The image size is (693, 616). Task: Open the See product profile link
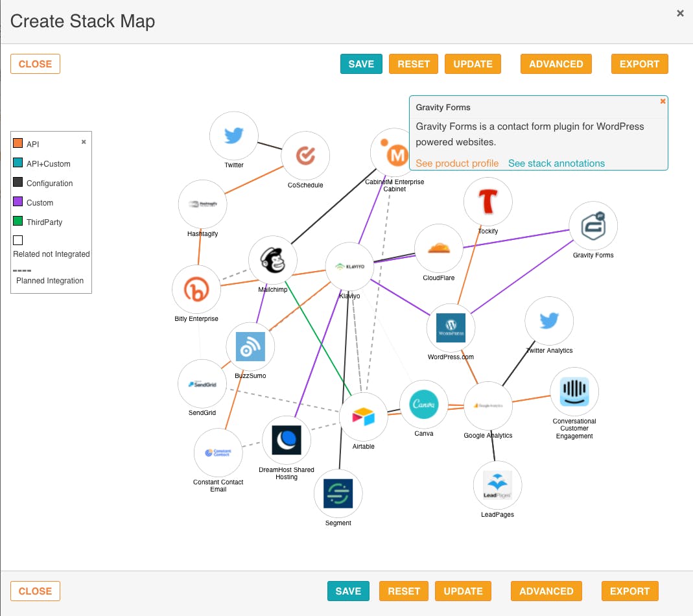coord(457,163)
